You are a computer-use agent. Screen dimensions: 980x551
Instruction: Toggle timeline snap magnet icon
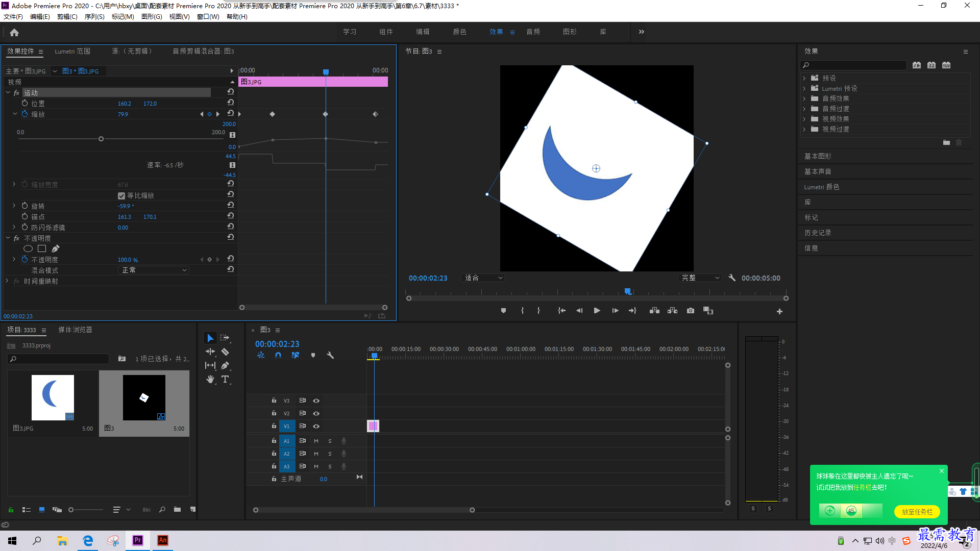[x=278, y=355]
